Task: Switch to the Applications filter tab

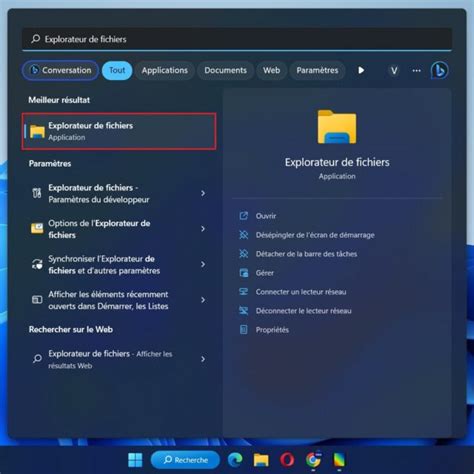Action: pyautogui.click(x=165, y=70)
